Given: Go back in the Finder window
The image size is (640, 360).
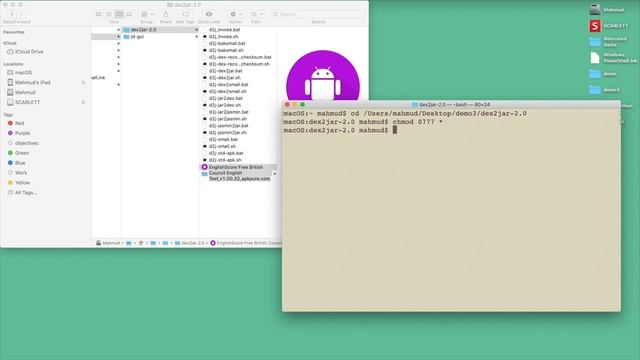Looking at the screenshot, I should pos(11,14).
